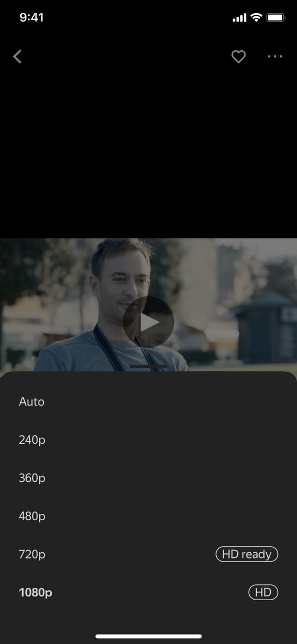This screenshot has height=644, width=297.
Task: Tap the Wi-Fi status icon
Action: 256,18
